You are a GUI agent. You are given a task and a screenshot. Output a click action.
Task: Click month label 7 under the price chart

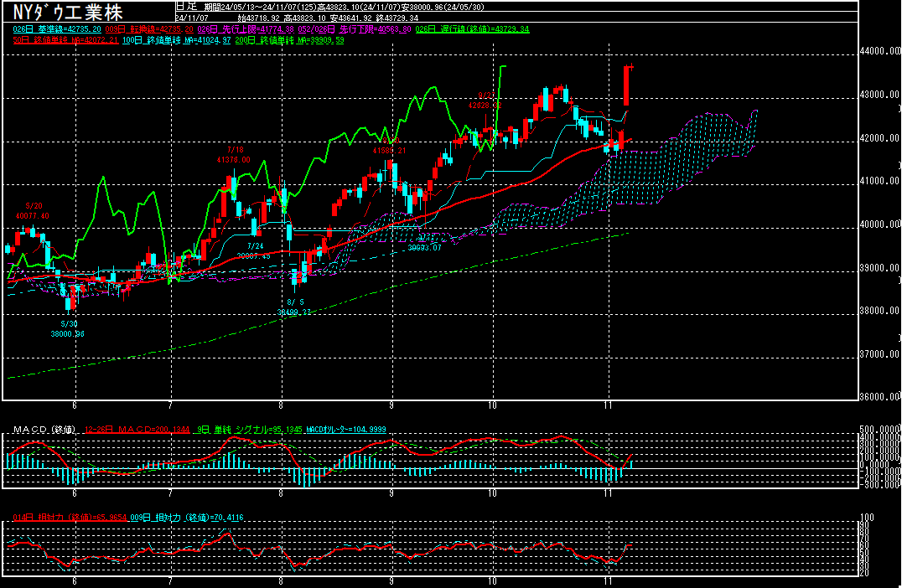click(170, 405)
